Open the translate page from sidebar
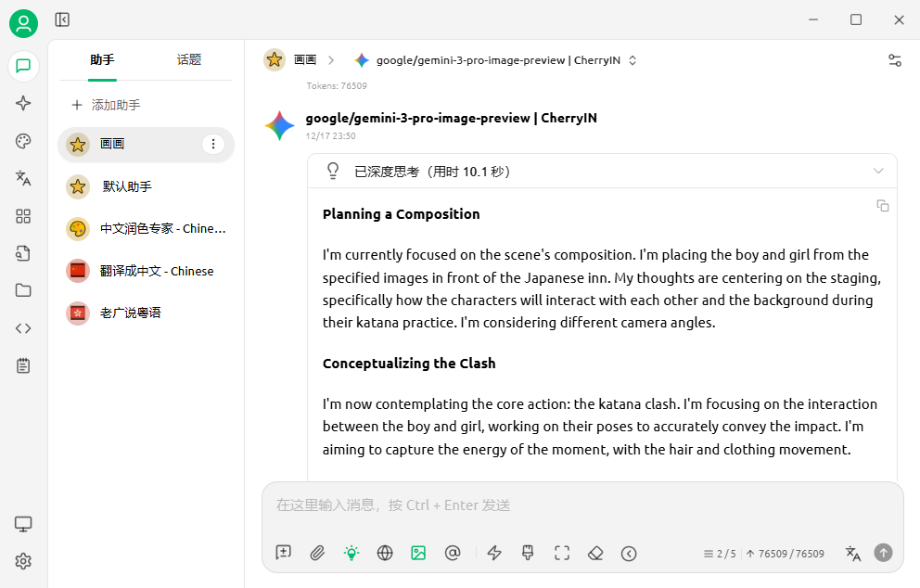 (23, 178)
